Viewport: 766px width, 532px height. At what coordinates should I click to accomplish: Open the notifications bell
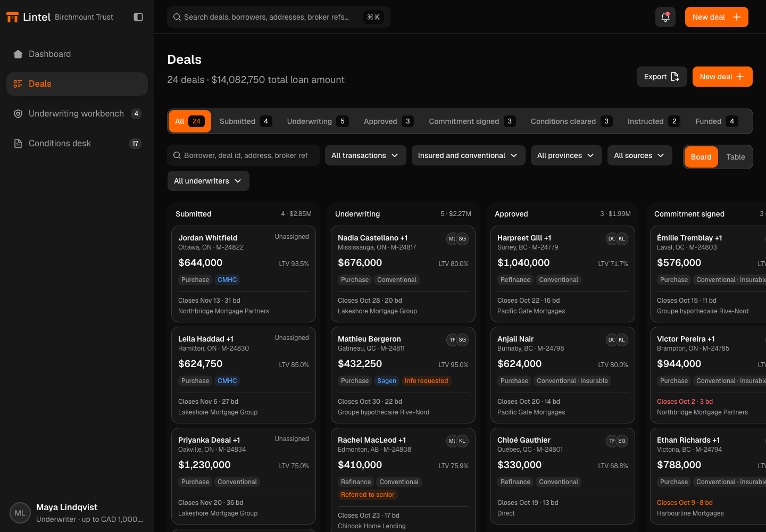(x=665, y=17)
